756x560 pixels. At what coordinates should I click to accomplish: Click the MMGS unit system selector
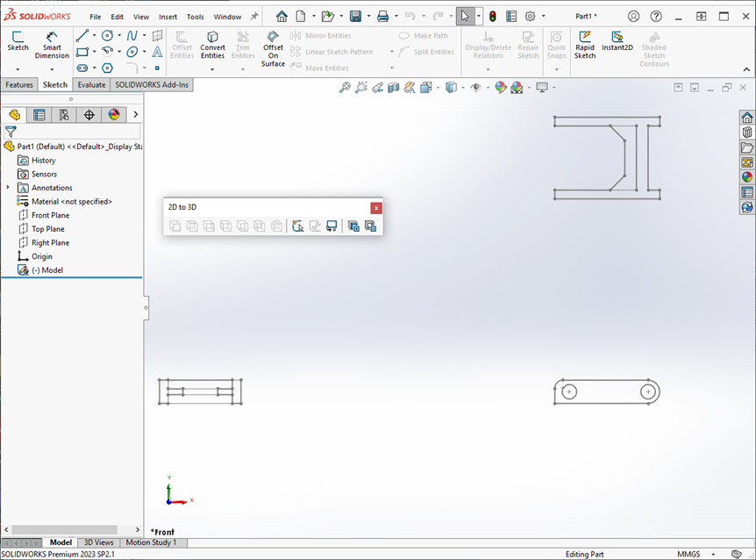click(x=688, y=554)
